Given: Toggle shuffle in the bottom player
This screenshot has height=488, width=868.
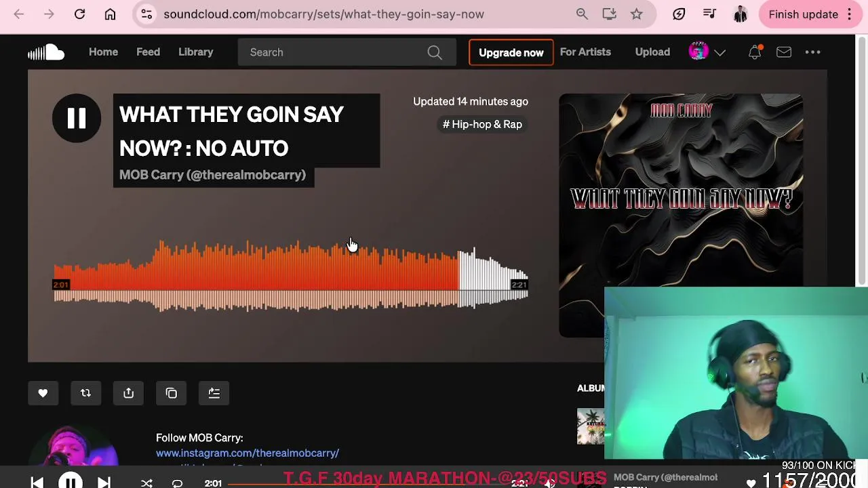Looking at the screenshot, I should (x=146, y=483).
